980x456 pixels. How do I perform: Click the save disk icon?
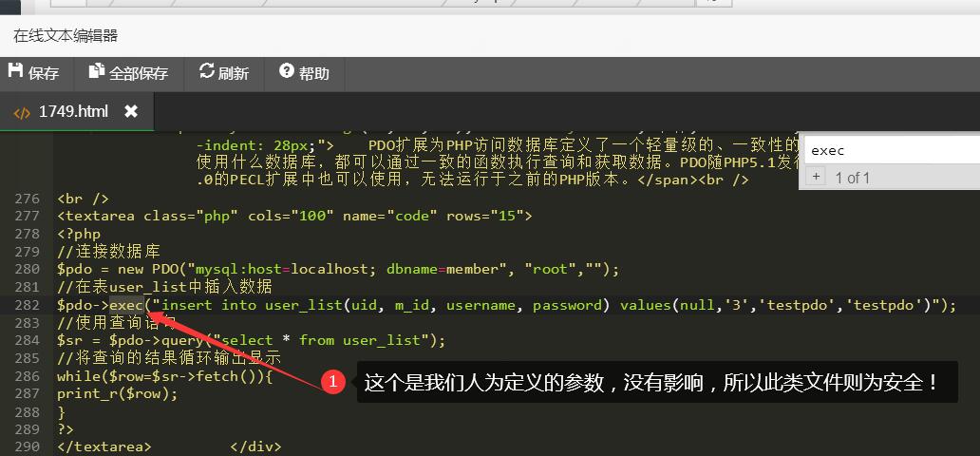(15, 70)
